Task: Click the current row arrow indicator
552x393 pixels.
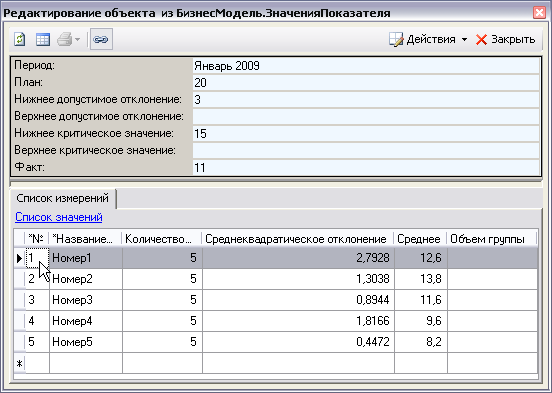Action: coord(20,258)
